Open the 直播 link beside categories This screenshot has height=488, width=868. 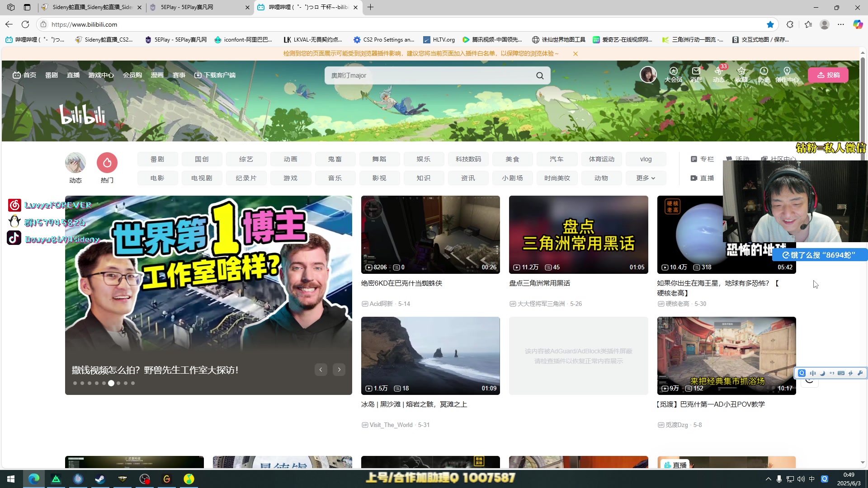point(702,178)
